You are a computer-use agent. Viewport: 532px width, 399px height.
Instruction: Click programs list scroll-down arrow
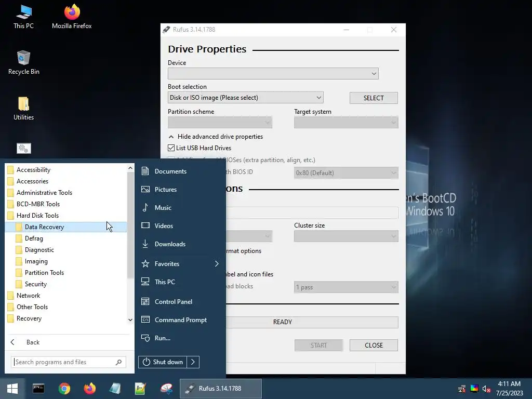tap(130, 320)
